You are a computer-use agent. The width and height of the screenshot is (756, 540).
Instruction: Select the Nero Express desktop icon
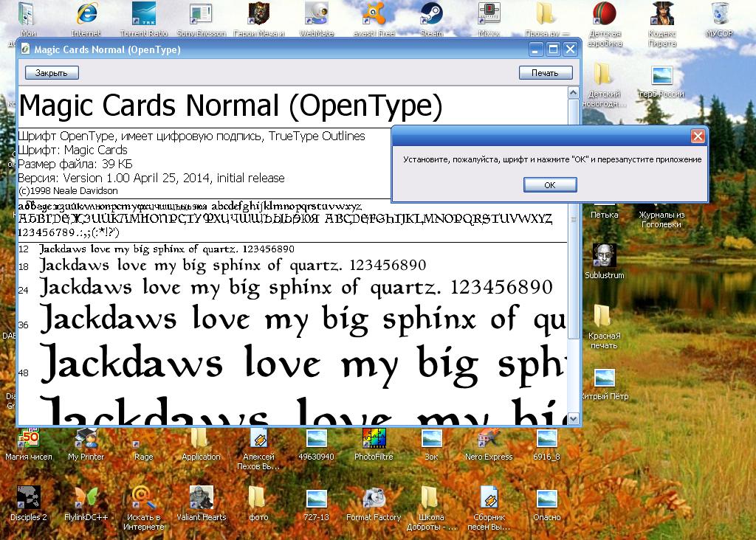coord(489,440)
